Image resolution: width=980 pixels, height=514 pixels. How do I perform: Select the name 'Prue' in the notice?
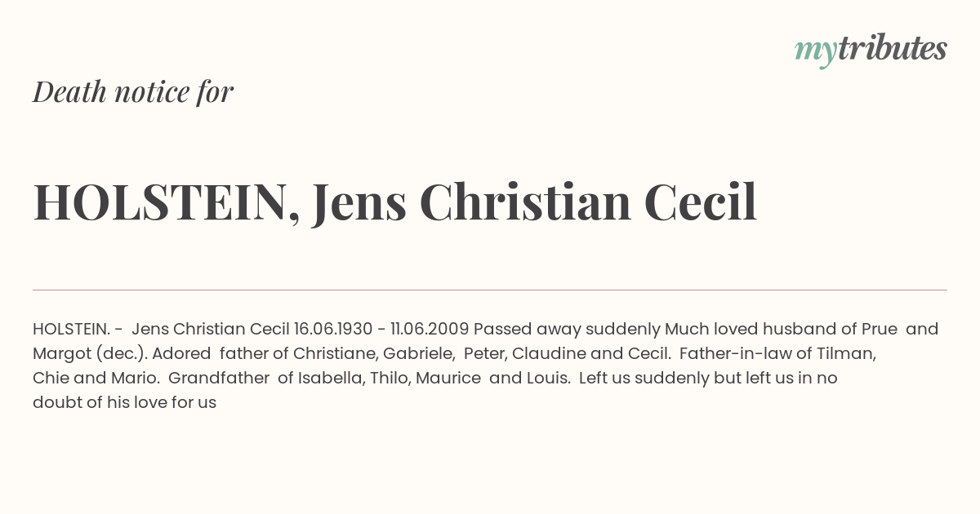tap(880, 330)
